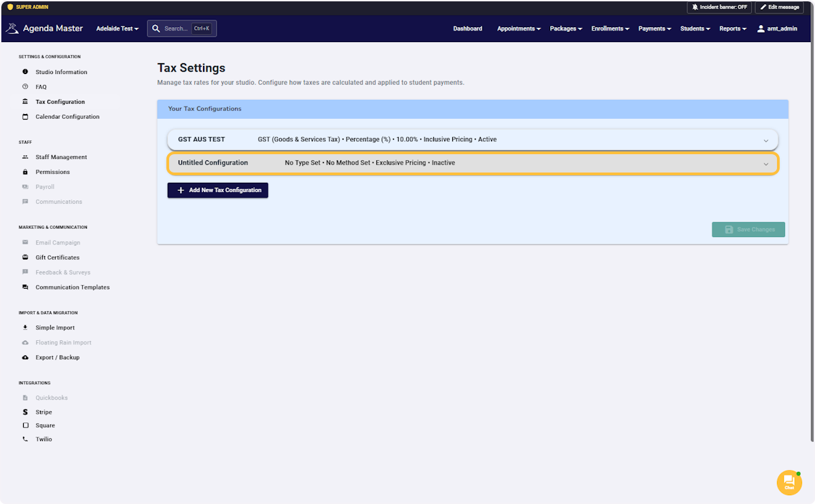This screenshot has height=504, width=815.
Task: Open Square integration in sidebar
Action: click(x=46, y=425)
